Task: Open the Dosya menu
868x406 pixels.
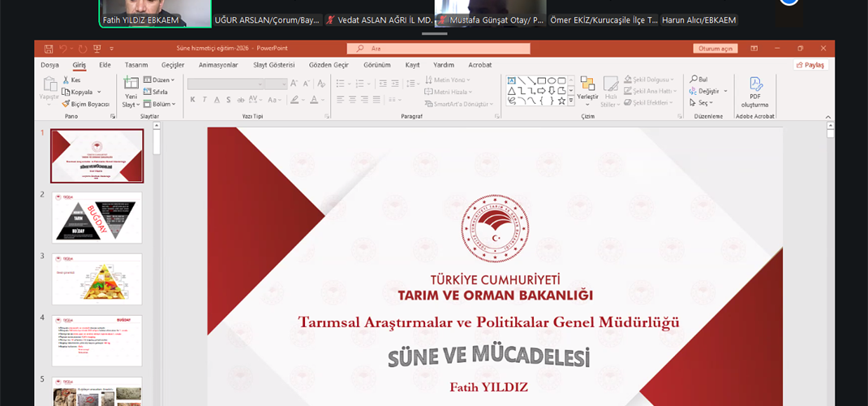Action: [49, 65]
